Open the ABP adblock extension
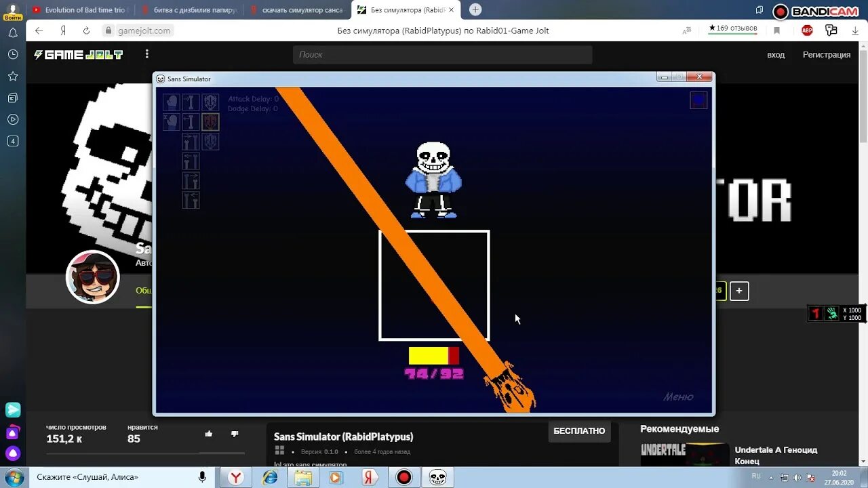The image size is (868, 488). coord(807,30)
